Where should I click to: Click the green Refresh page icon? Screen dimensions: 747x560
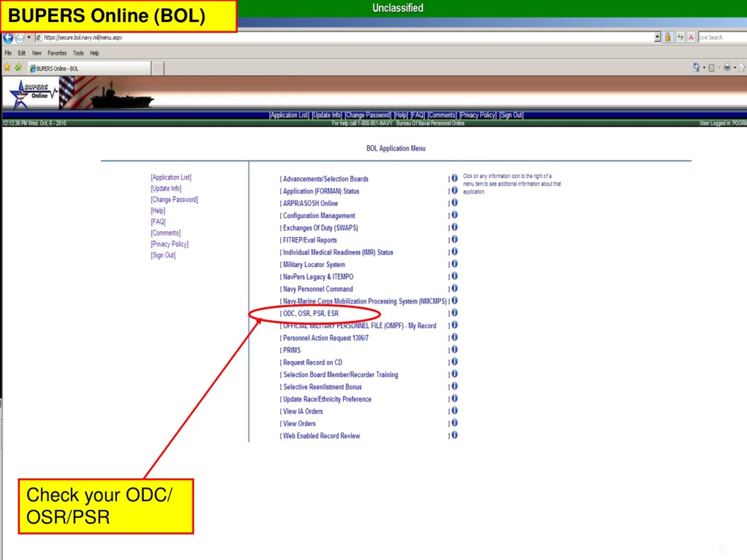pyautogui.click(x=680, y=37)
